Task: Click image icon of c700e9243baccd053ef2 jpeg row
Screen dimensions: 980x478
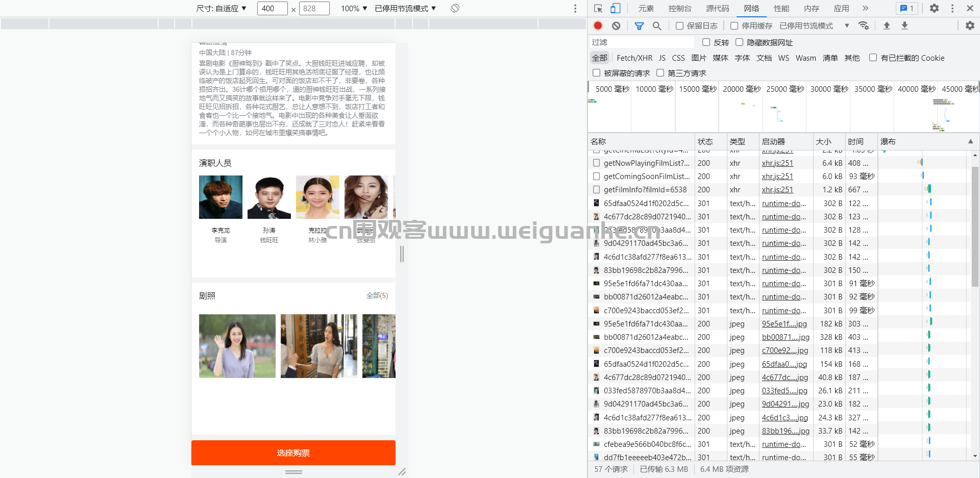Action: pyautogui.click(x=596, y=350)
